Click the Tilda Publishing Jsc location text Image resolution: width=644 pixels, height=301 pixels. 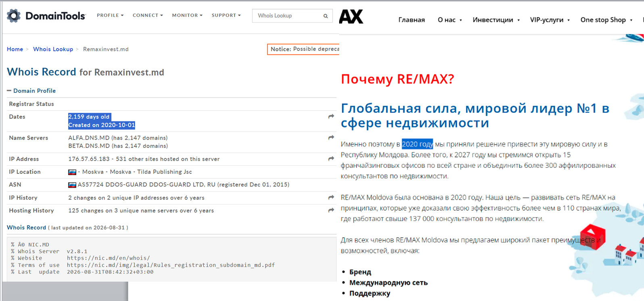(x=165, y=172)
